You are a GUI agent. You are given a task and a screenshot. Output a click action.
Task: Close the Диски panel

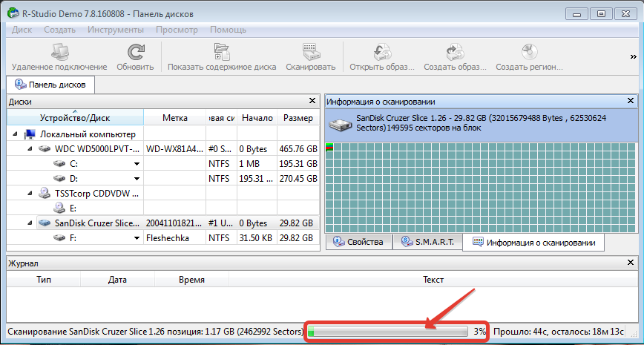[312, 101]
